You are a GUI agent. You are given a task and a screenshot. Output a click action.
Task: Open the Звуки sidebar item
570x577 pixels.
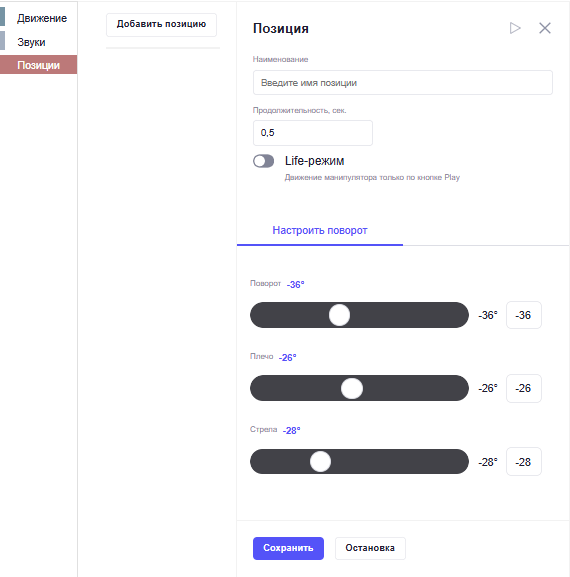31,42
